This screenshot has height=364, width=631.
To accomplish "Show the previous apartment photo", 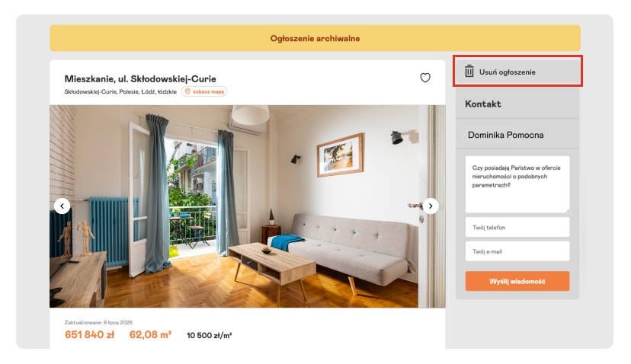I will [x=62, y=206].
